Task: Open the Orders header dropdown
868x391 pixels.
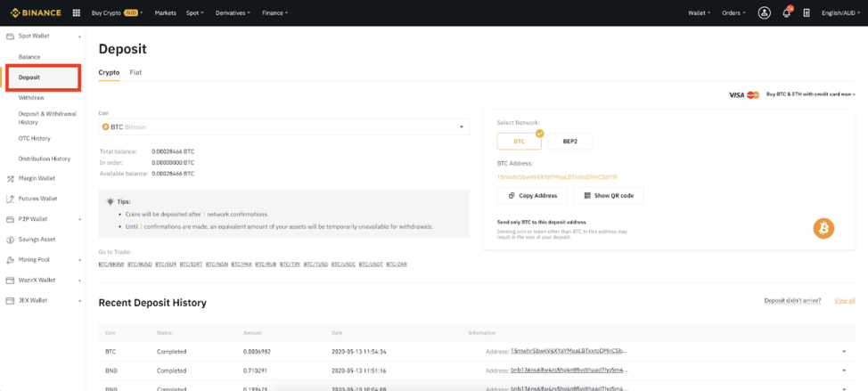Action: coord(733,12)
